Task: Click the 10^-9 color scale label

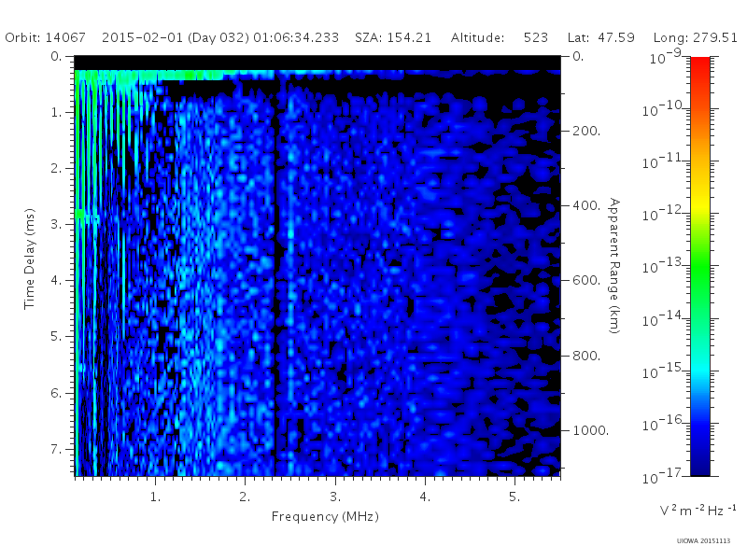Action: (666, 58)
